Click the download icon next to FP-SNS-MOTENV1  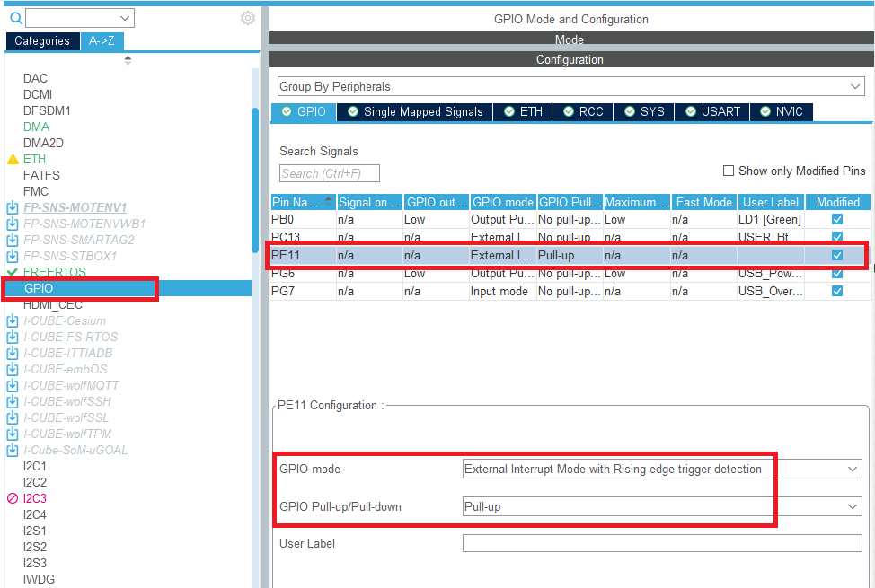tap(11, 206)
